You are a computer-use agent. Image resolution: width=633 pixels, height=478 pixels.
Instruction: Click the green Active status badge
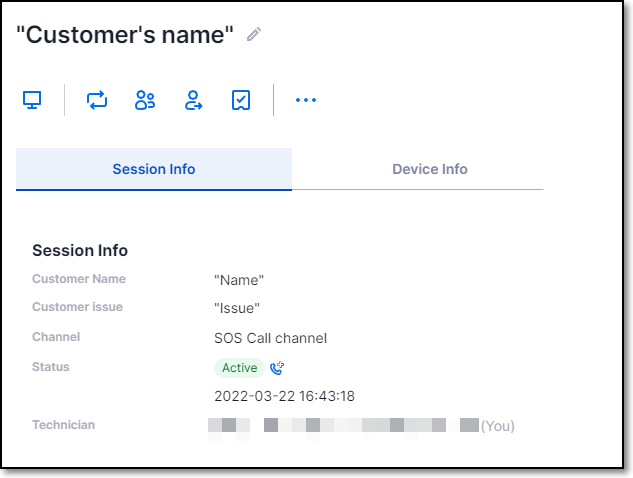pos(239,368)
